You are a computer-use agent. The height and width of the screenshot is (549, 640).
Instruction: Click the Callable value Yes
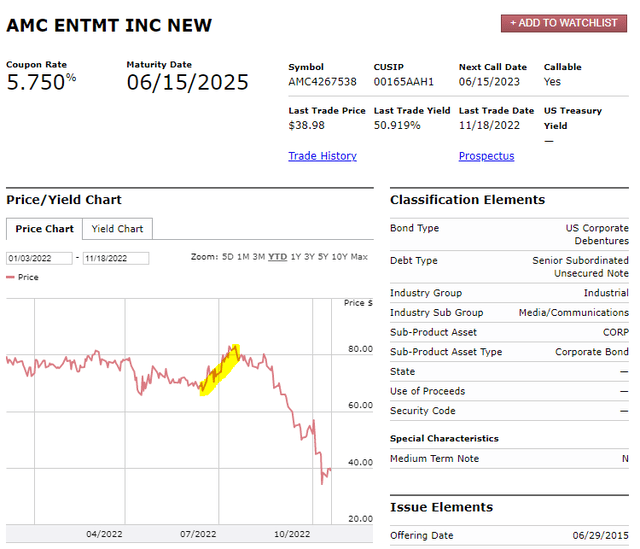point(552,82)
